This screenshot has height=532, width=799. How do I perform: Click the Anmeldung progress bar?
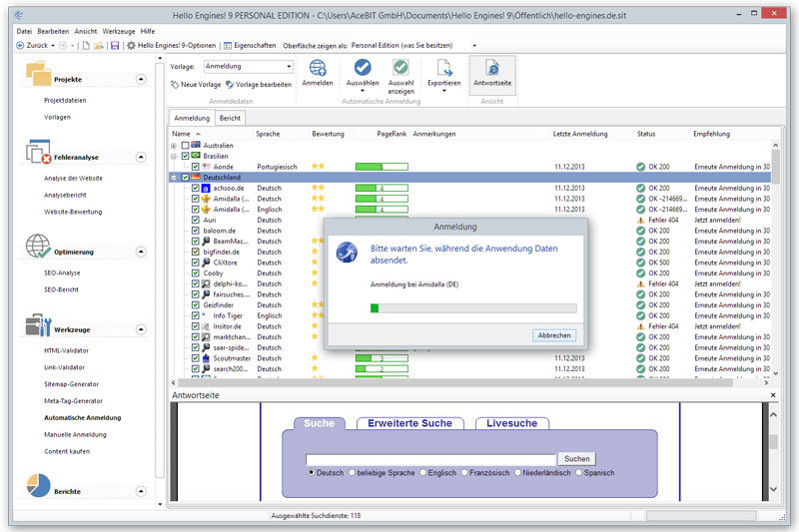click(x=473, y=308)
